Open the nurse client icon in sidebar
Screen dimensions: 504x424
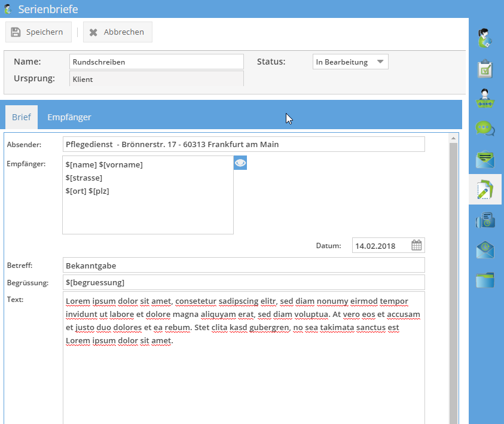pyautogui.click(x=485, y=39)
